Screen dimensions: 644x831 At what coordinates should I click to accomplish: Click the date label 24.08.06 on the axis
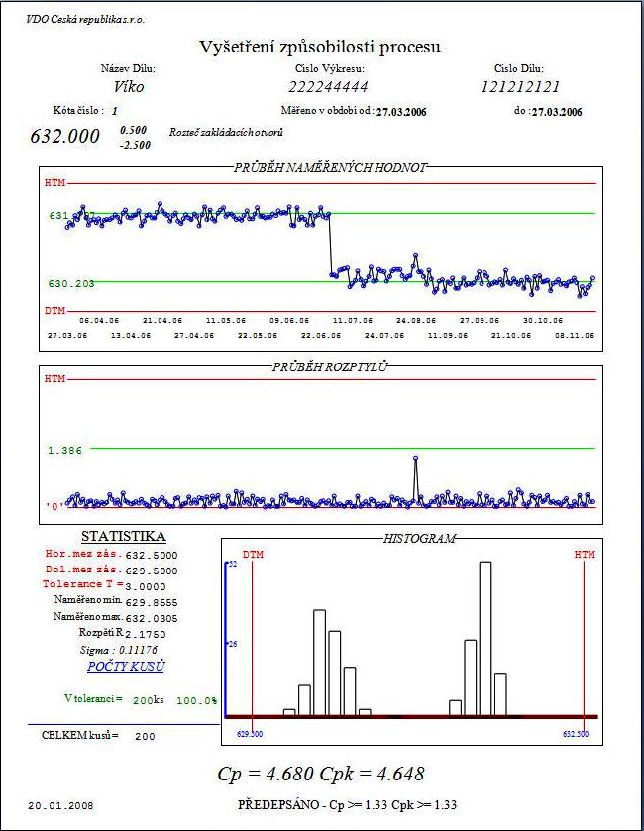(416, 321)
